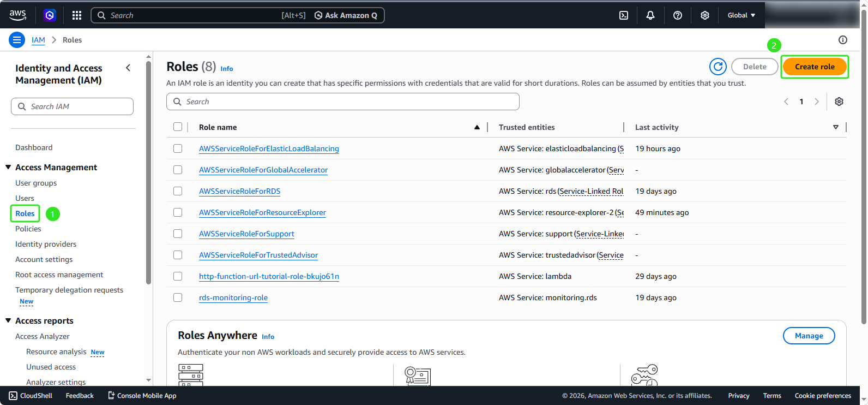Open Identity providers in the sidebar
868x405 pixels.
click(x=46, y=244)
